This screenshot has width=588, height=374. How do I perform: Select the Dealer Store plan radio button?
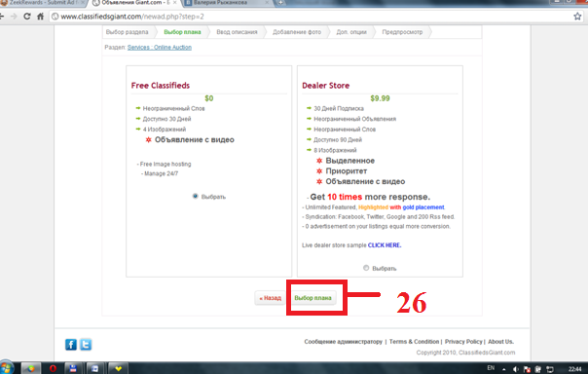point(366,268)
